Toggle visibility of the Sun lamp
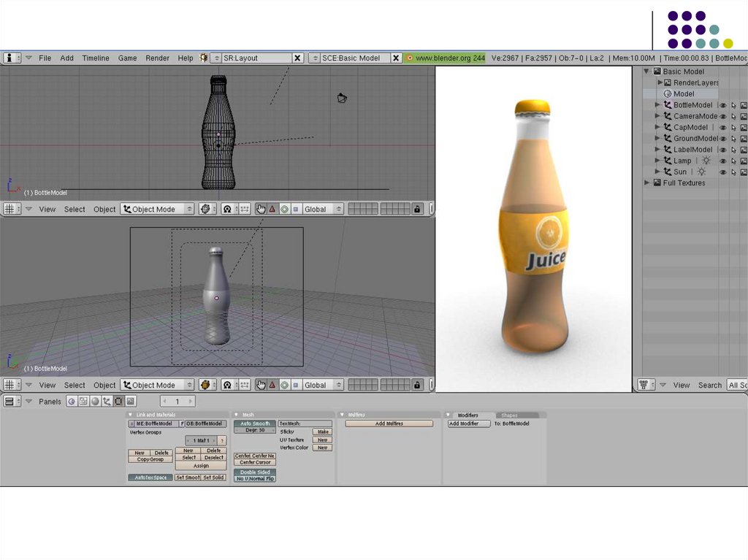The height and width of the screenshot is (560, 748). pyautogui.click(x=723, y=172)
